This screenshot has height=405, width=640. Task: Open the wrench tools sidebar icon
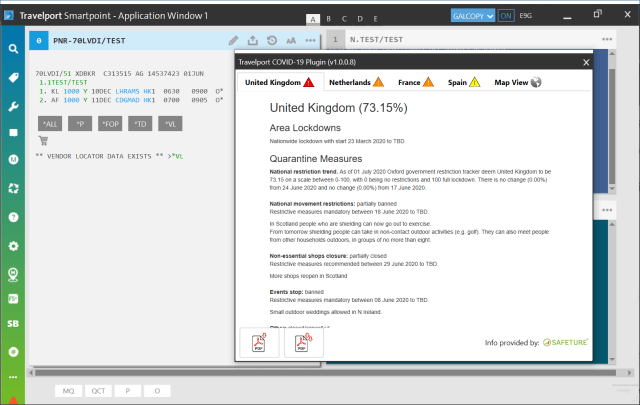click(x=13, y=107)
